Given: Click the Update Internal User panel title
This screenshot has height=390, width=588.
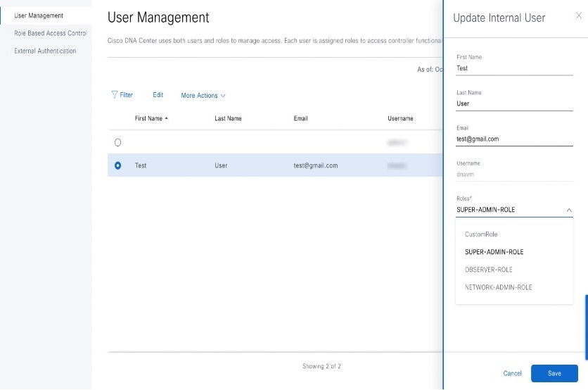Looking at the screenshot, I should (499, 18).
